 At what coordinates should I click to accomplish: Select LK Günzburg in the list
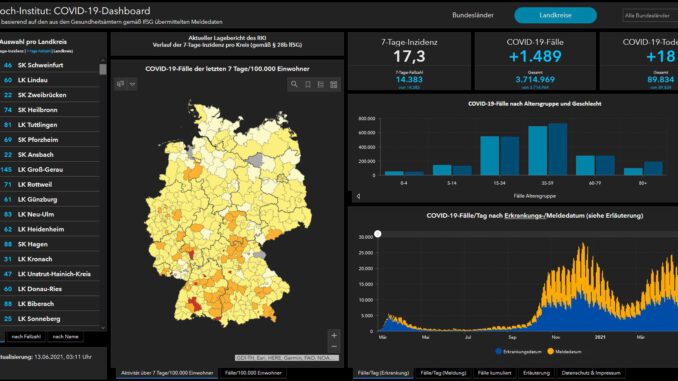50,199
